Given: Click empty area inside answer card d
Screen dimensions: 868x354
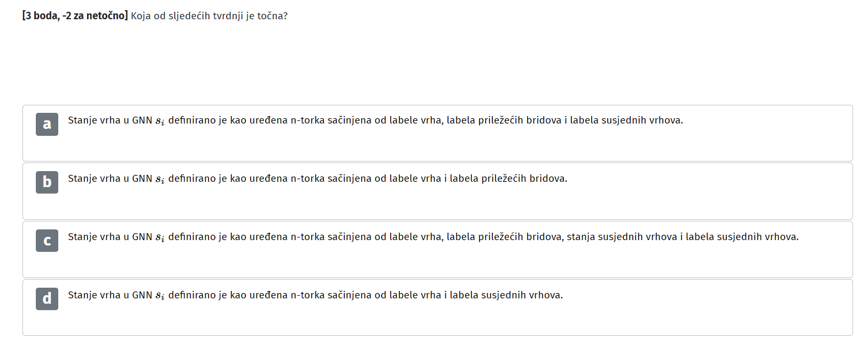Looking at the screenshot, I should point(428,320).
